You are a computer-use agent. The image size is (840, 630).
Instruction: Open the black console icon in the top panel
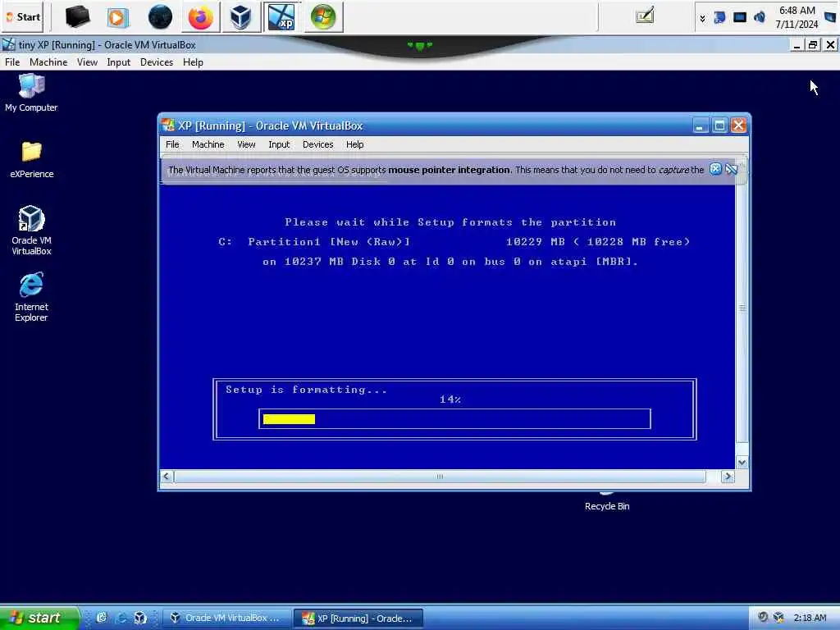click(x=77, y=17)
